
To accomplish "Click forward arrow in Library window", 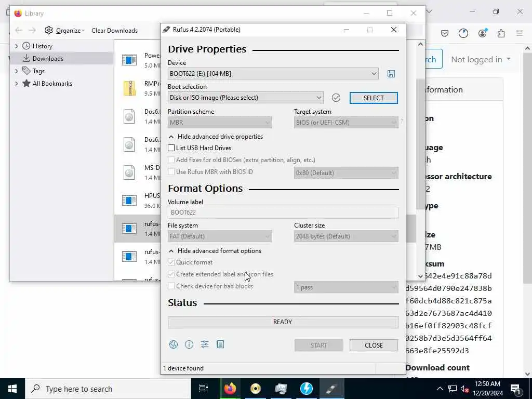I will [x=32, y=31].
